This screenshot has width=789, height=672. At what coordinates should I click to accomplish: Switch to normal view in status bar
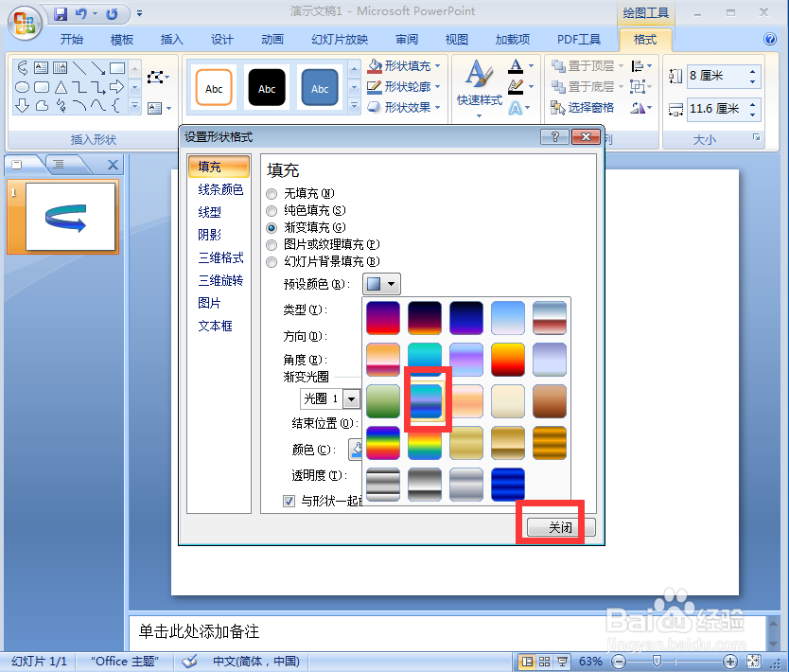point(527,662)
